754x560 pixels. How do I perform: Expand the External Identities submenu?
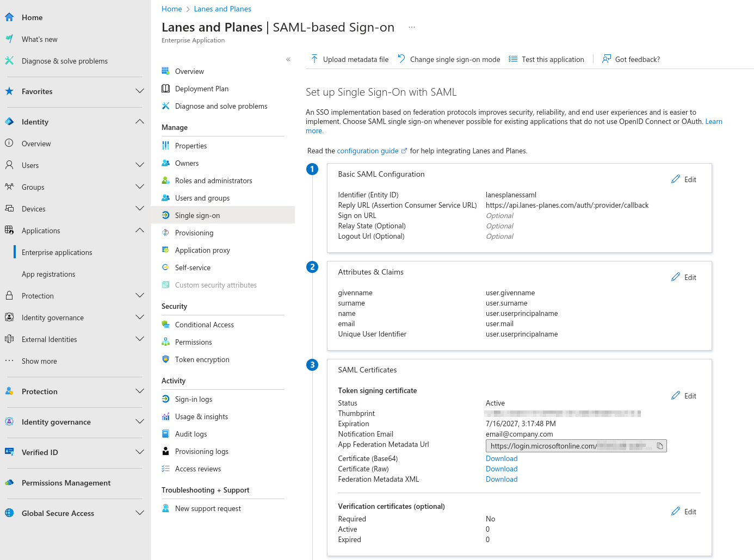coord(140,339)
